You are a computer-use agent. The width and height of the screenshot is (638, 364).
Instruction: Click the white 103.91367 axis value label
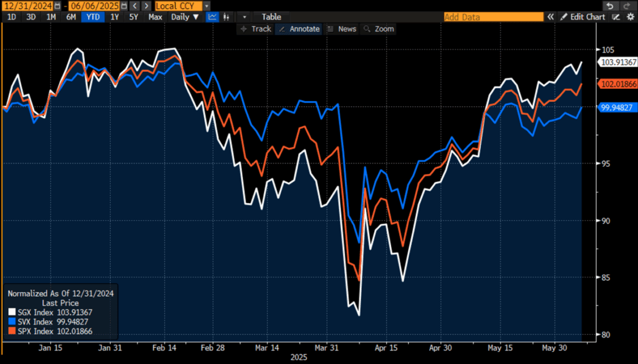tap(618, 62)
